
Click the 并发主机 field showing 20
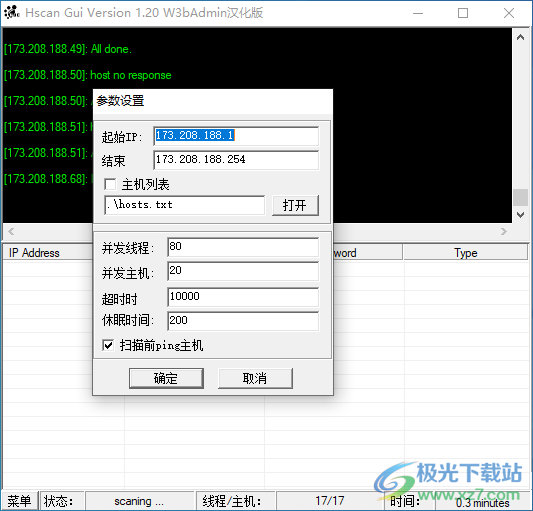coord(243,271)
